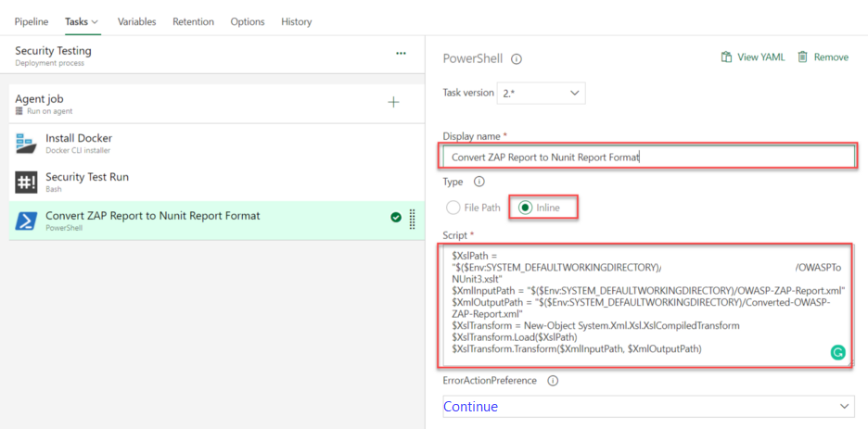
Task: Click the info icon beside PowerShell title
Action: (x=517, y=58)
